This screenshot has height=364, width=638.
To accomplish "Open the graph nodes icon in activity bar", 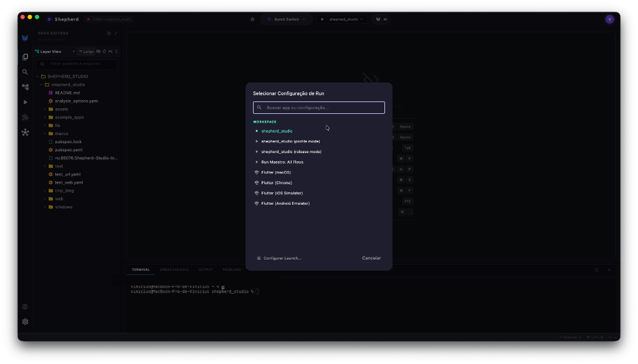I will click(x=25, y=133).
